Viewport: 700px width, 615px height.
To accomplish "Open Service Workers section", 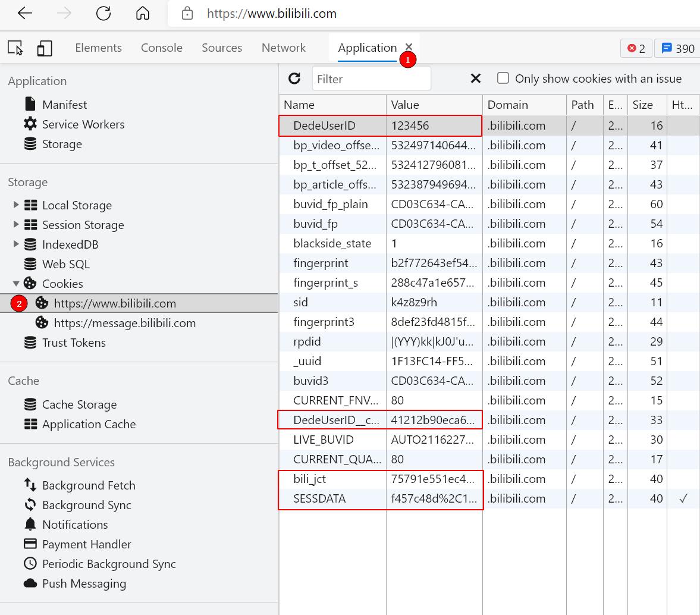I will click(x=83, y=124).
